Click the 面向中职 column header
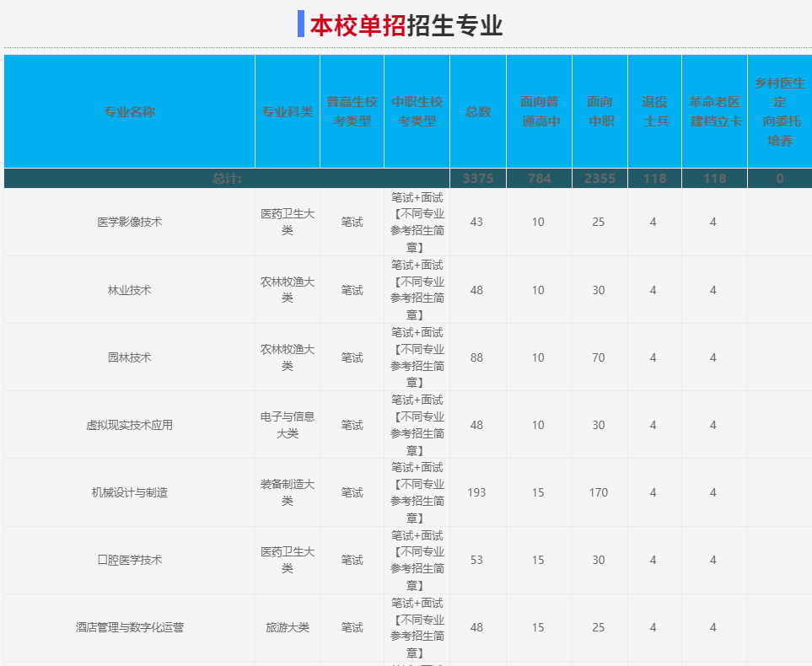Viewport: 812px width, 666px height. tap(600, 111)
